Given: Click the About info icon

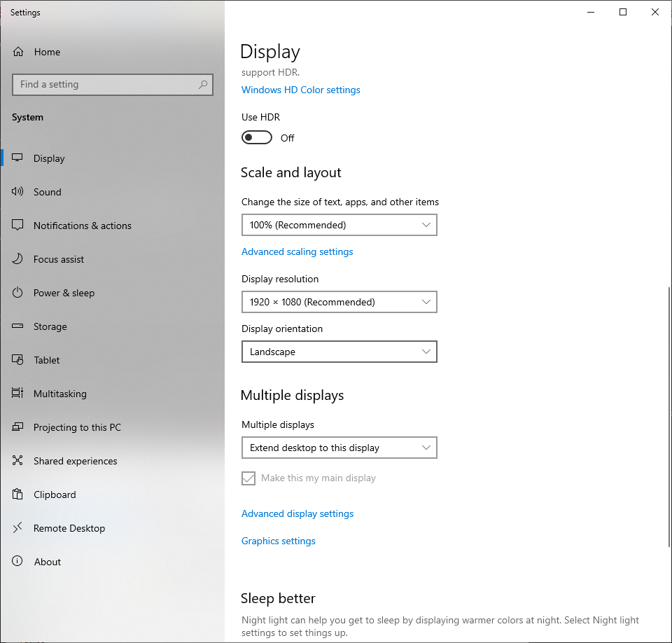Looking at the screenshot, I should pyautogui.click(x=17, y=561).
